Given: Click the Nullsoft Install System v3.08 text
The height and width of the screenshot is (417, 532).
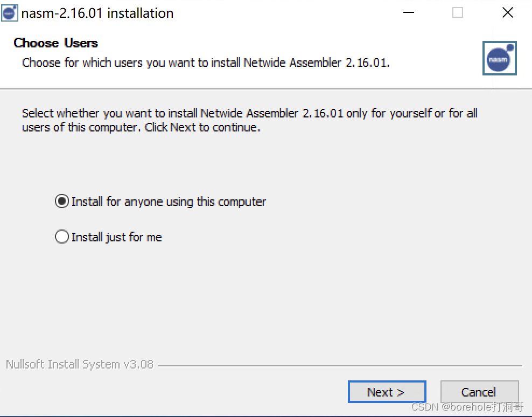Looking at the screenshot, I should pyautogui.click(x=79, y=365).
